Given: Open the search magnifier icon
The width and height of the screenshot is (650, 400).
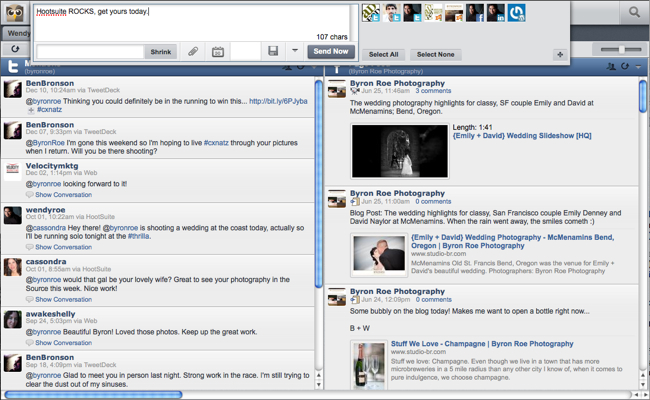Looking at the screenshot, I should [634, 12].
